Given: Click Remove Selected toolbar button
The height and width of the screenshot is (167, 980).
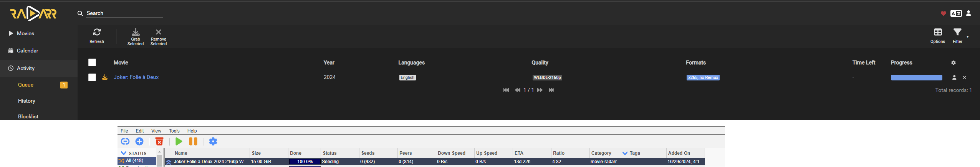Looking at the screenshot, I should 159,37.
